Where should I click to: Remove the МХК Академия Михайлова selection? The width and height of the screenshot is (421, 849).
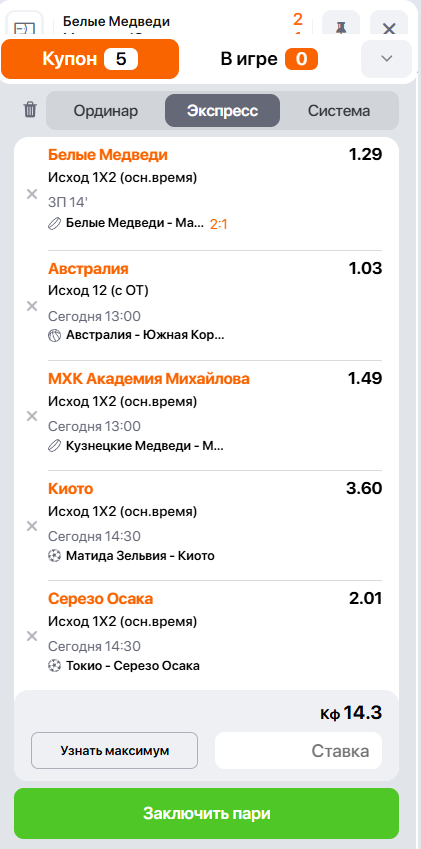pos(32,416)
